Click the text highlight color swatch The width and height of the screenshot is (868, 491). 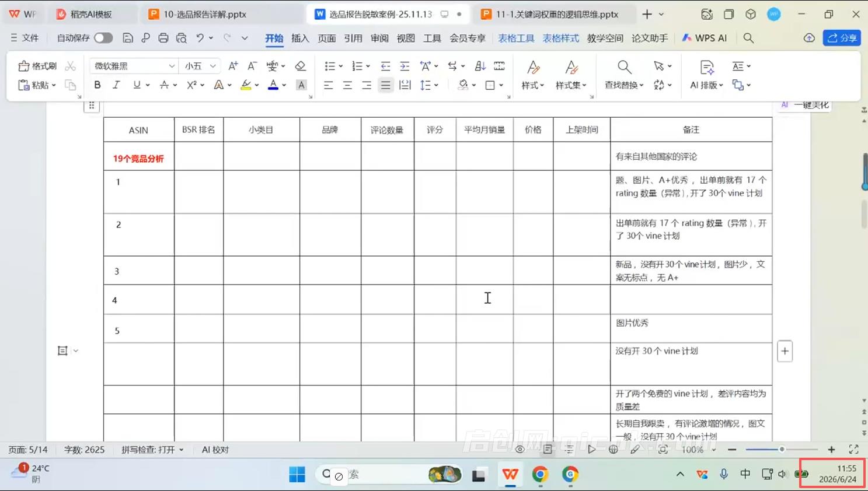[x=246, y=85]
